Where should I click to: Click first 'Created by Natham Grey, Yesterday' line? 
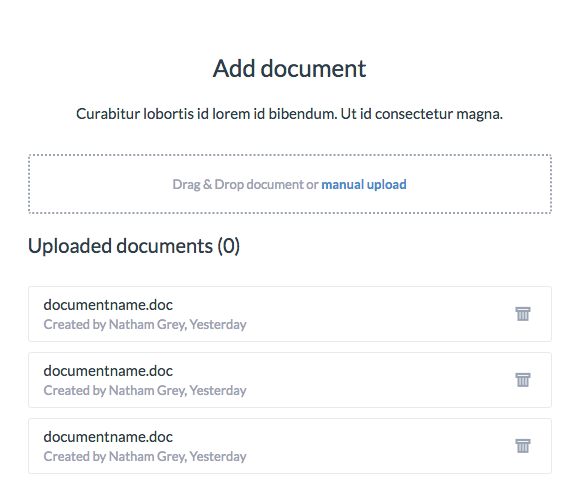pyautogui.click(x=145, y=325)
